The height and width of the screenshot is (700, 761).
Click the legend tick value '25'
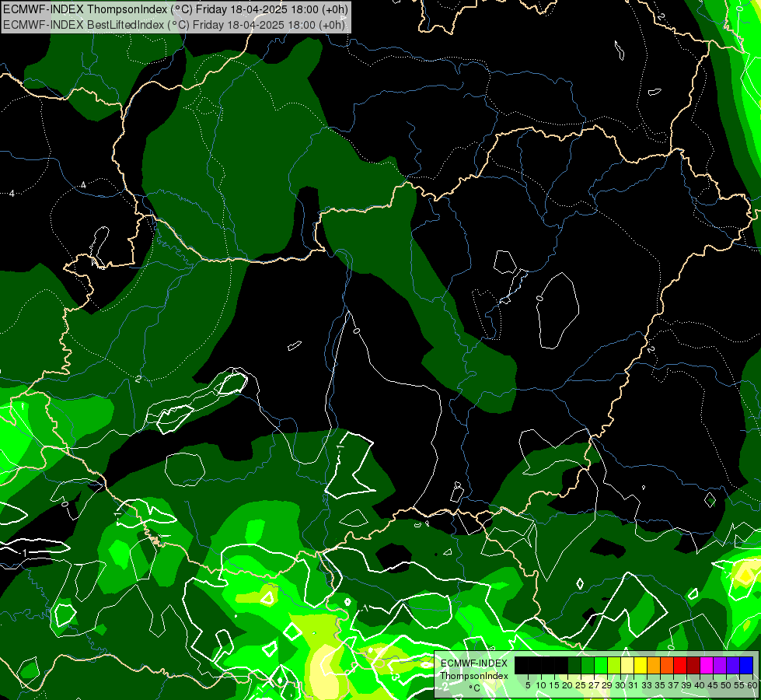(x=581, y=685)
